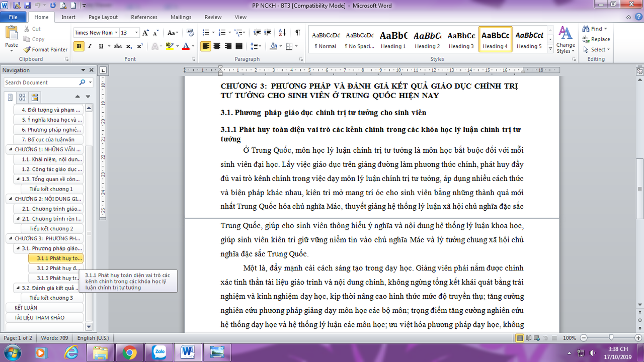
Task: Open the font color dropdown arrow
Action: coord(194,46)
